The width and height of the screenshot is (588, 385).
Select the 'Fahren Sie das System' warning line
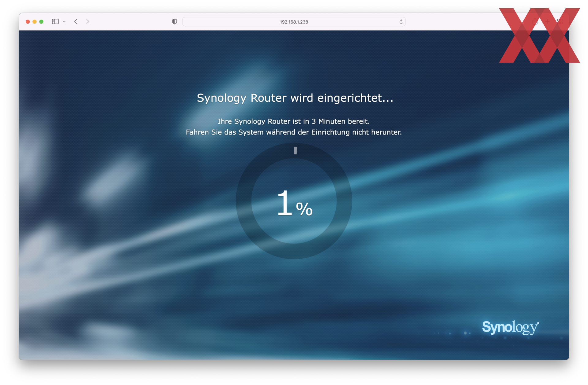tap(294, 132)
